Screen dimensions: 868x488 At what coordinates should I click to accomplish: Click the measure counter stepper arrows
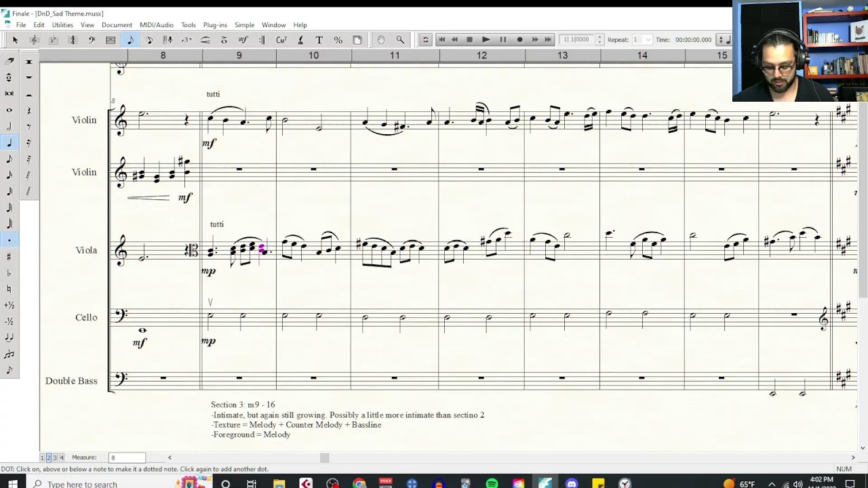pyautogui.click(x=599, y=40)
